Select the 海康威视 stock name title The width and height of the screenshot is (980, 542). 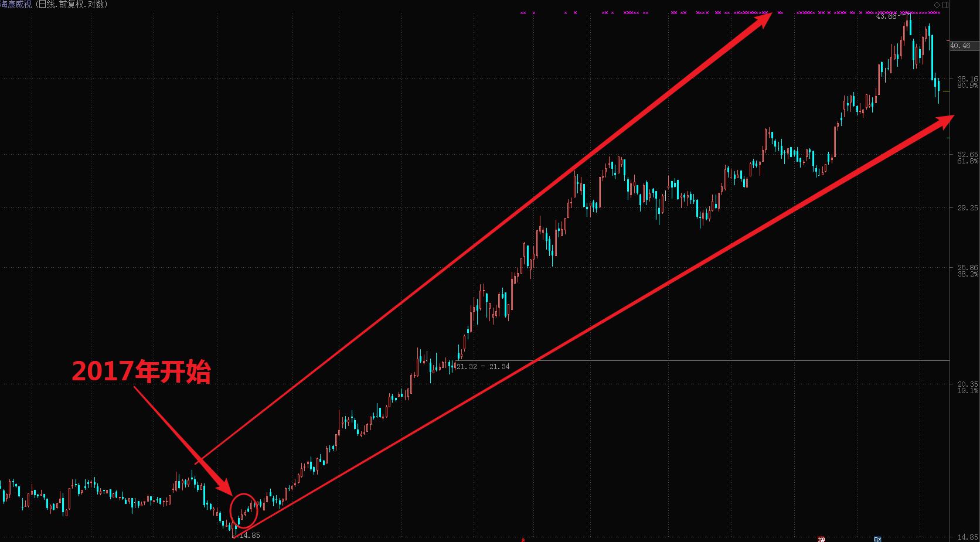pyautogui.click(x=16, y=4)
